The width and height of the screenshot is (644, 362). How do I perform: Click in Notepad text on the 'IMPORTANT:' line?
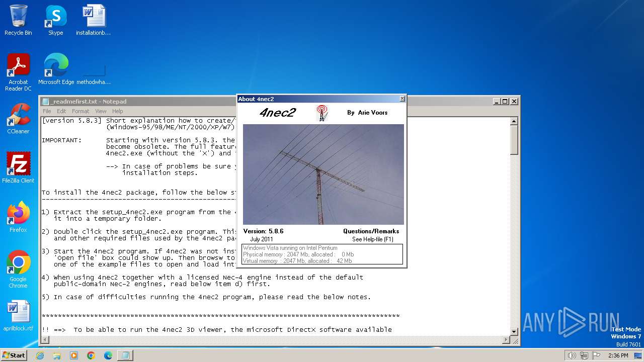click(61, 140)
